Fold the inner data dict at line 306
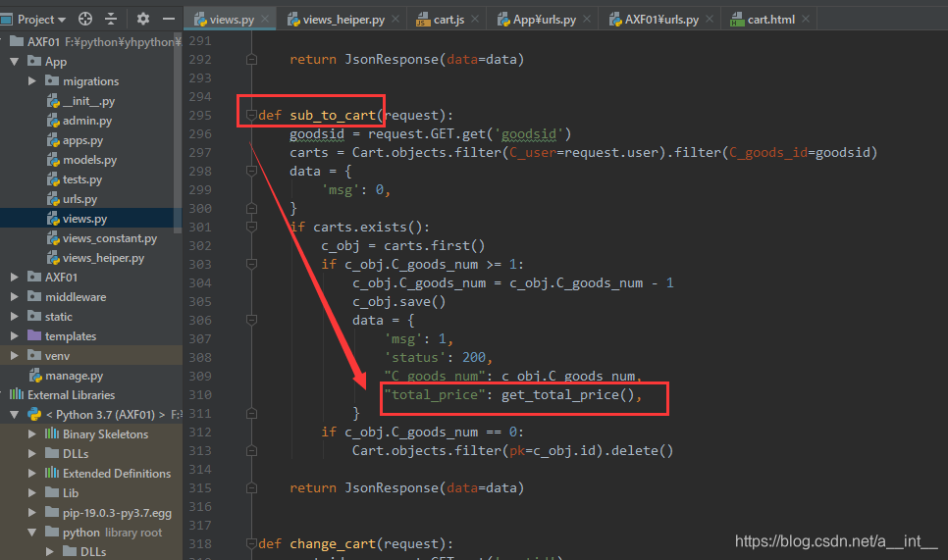The width and height of the screenshot is (948, 560). (251, 320)
